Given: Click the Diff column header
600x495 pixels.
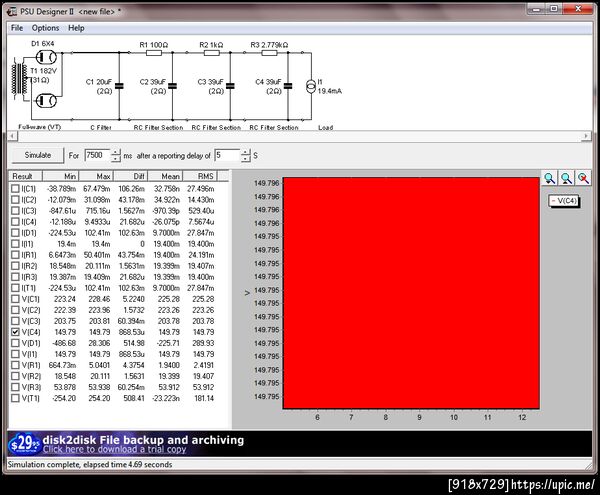Looking at the screenshot, I should [x=131, y=176].
